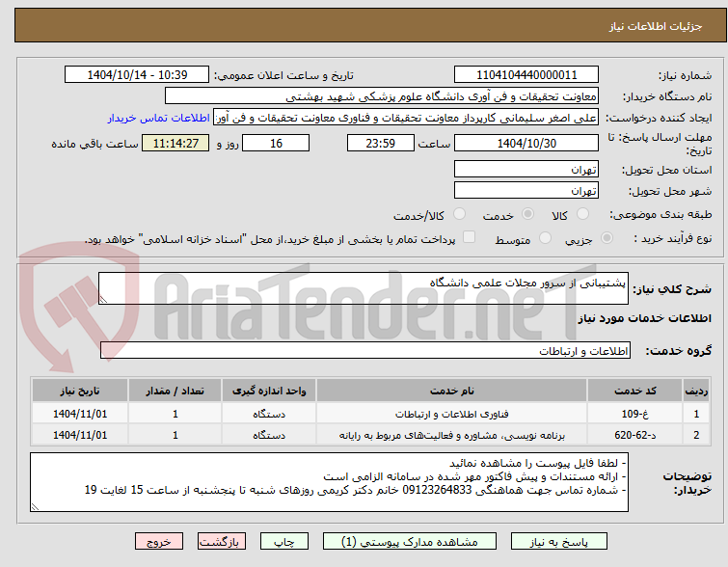Select the کالا/خدمت radio button
The image size is (728, 567).
tap(459, 214)
